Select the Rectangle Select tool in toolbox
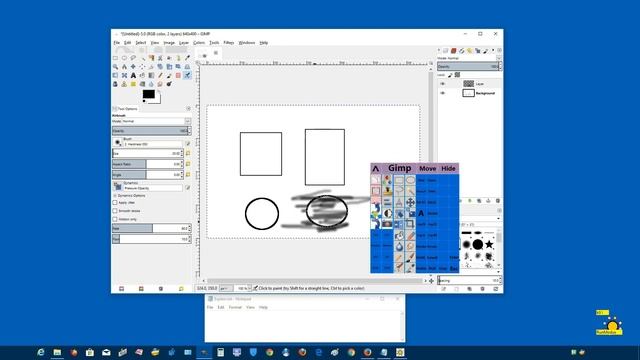Screen dimensions: 640x360 116,58
